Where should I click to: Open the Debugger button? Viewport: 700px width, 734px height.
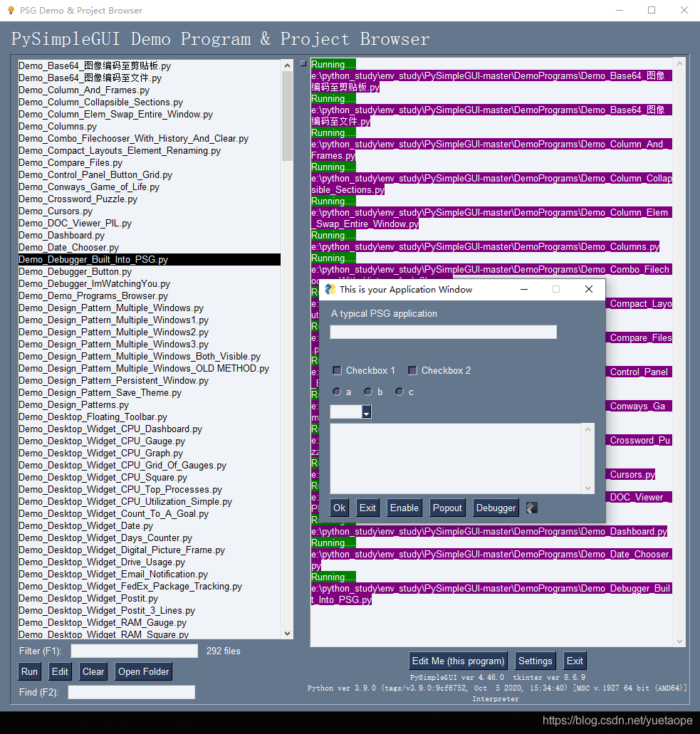coord(496,508)
